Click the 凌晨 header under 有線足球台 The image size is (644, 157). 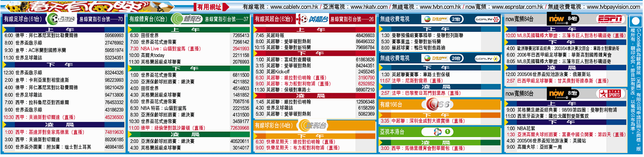[63, 125]
